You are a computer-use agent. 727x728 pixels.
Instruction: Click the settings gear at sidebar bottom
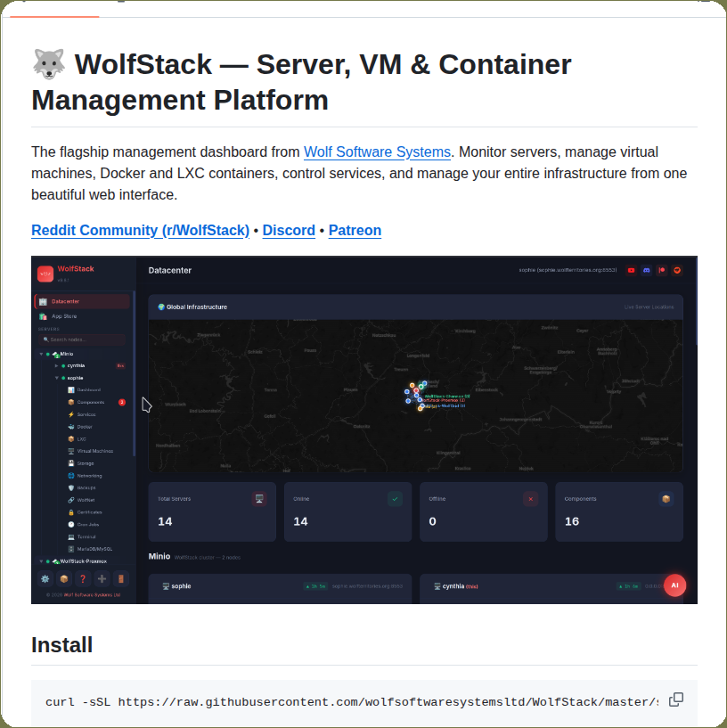(x=45, y=578)
